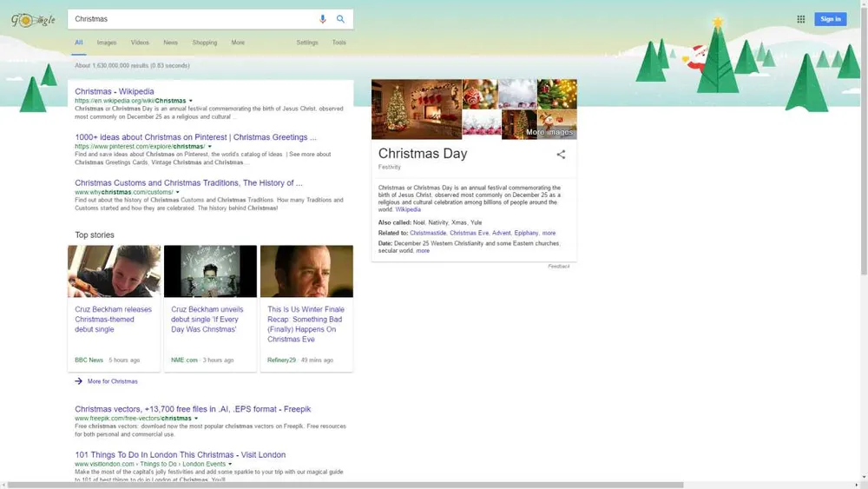Screen dimensions: 868x489
Task: Click the microphone voice search icon
Action: pos(323,19)
